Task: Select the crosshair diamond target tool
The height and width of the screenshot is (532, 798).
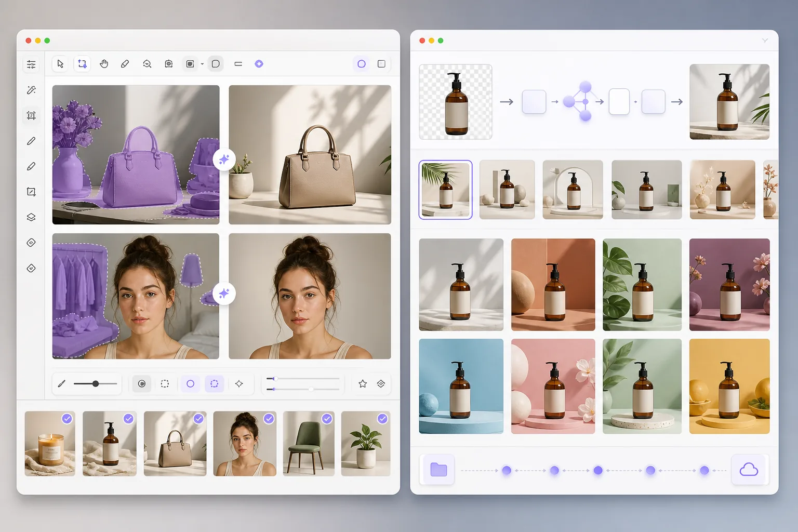Action: coord(239,384)
